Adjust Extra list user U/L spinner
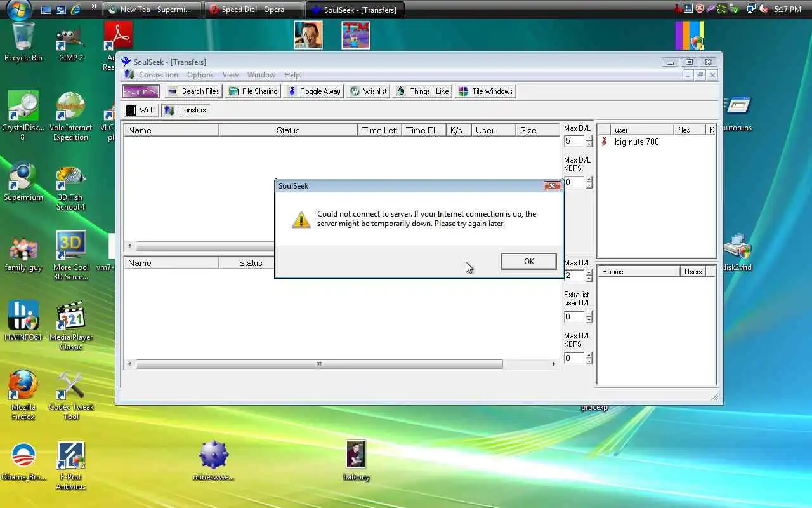The height and width of the screenshot is (508, 812). [x=589, y=317]
